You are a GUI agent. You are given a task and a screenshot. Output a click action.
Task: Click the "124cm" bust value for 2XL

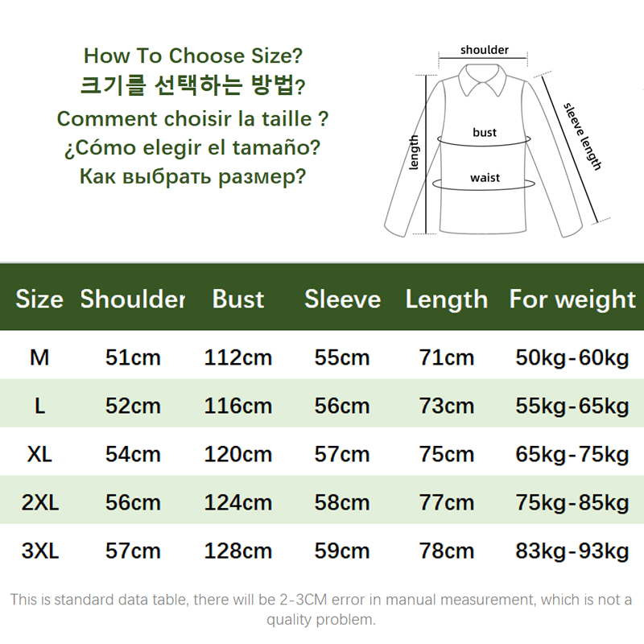pos(238,503)
